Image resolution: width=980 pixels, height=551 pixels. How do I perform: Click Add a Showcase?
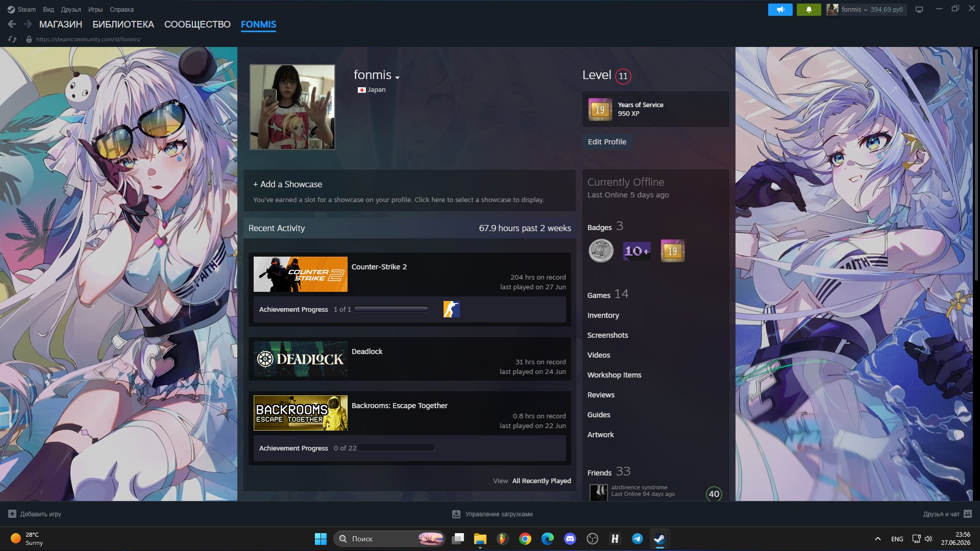(287, 184)
